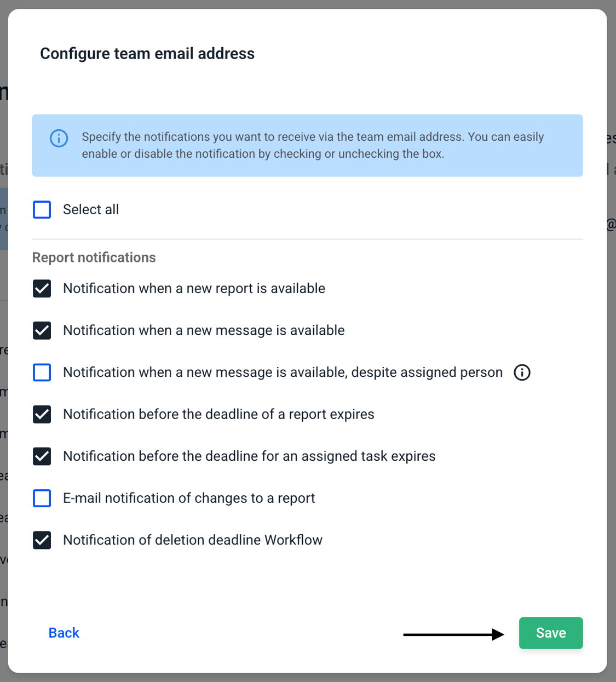Image resolution: width=616 pixels, height=682 pixels.
Task: Enable new message despite assigned person checkbox
Action: 42,372
